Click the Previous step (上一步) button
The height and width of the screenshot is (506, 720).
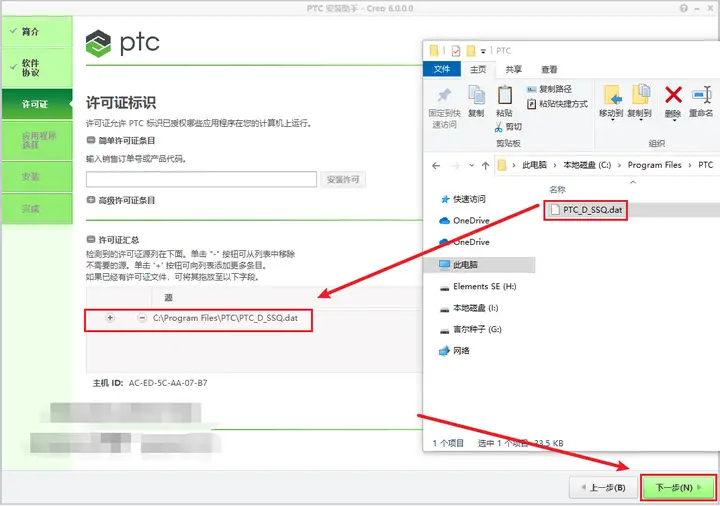tap(603, 487)
